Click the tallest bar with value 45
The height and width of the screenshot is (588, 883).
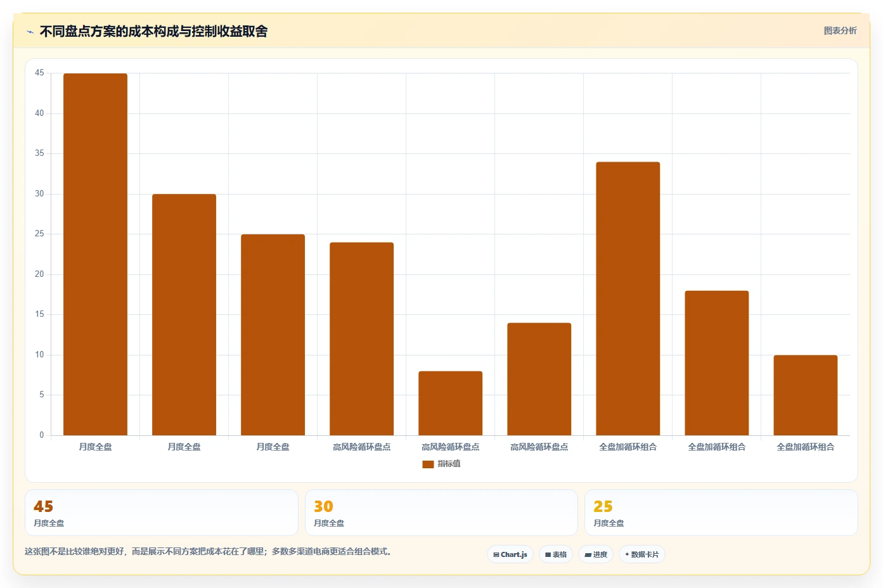pyautogui.click(x=95, y=254)
